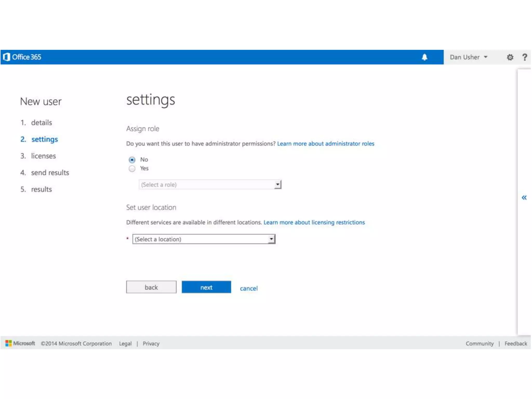This screenshot has height=399, width=532.
Task: Go to the licenses step
Action: click(x=43, y=156)
